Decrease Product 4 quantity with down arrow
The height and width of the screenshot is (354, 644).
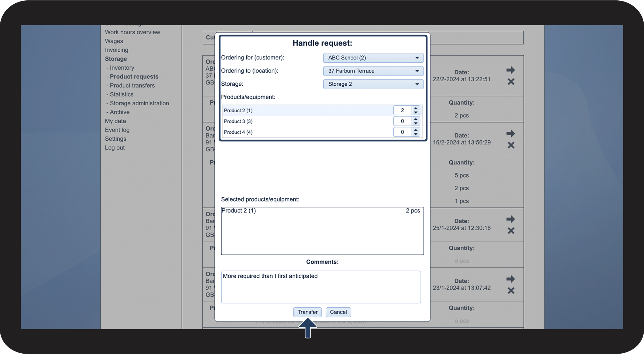coord(416,134)
